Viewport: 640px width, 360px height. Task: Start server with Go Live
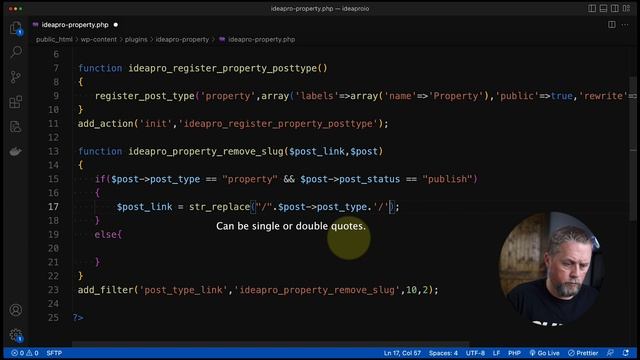point(544,353)
